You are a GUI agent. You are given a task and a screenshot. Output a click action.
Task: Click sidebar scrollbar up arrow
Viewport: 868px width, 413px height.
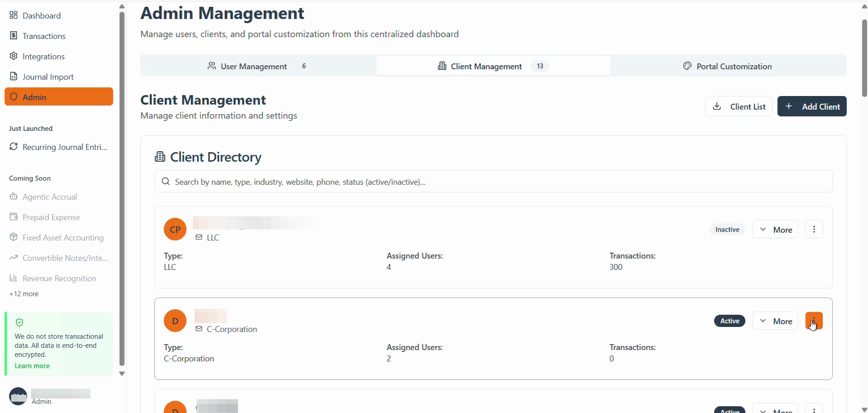coord(122,6)
